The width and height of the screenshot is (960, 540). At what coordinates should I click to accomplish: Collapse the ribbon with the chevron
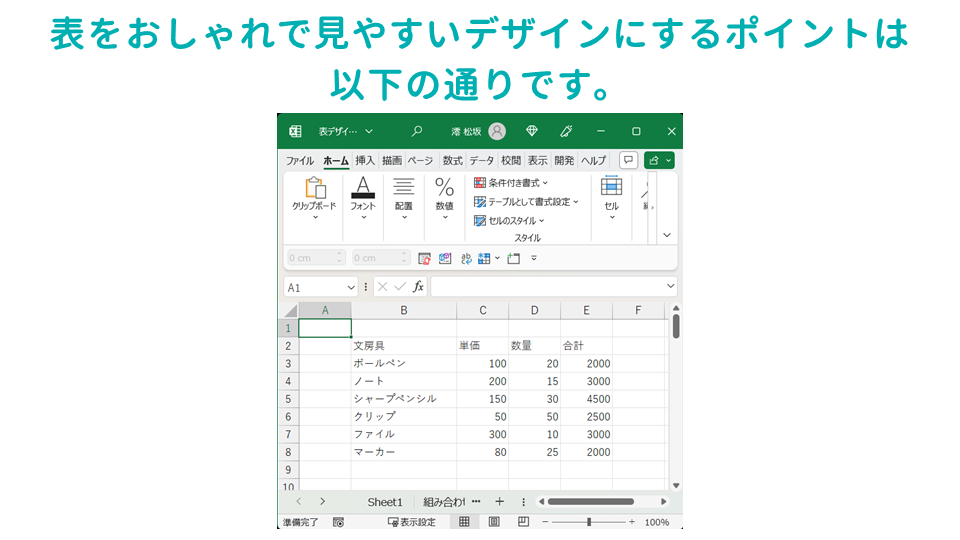click(667, 235)
